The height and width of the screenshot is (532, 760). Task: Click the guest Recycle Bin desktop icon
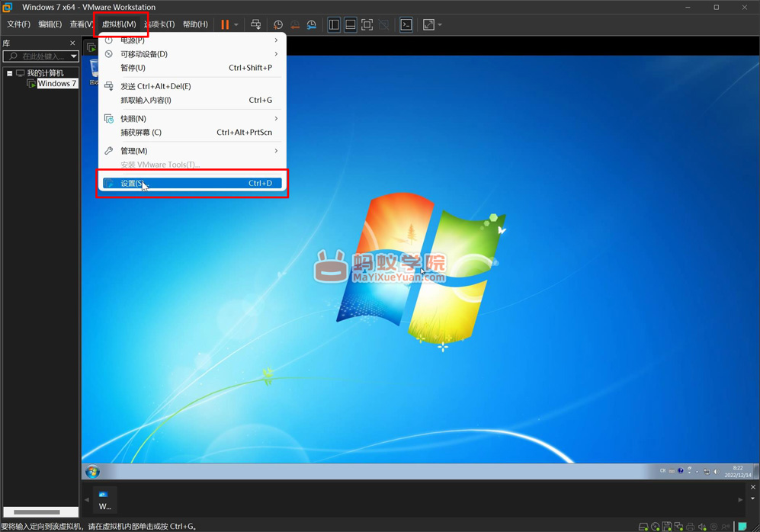coord(94,71)
